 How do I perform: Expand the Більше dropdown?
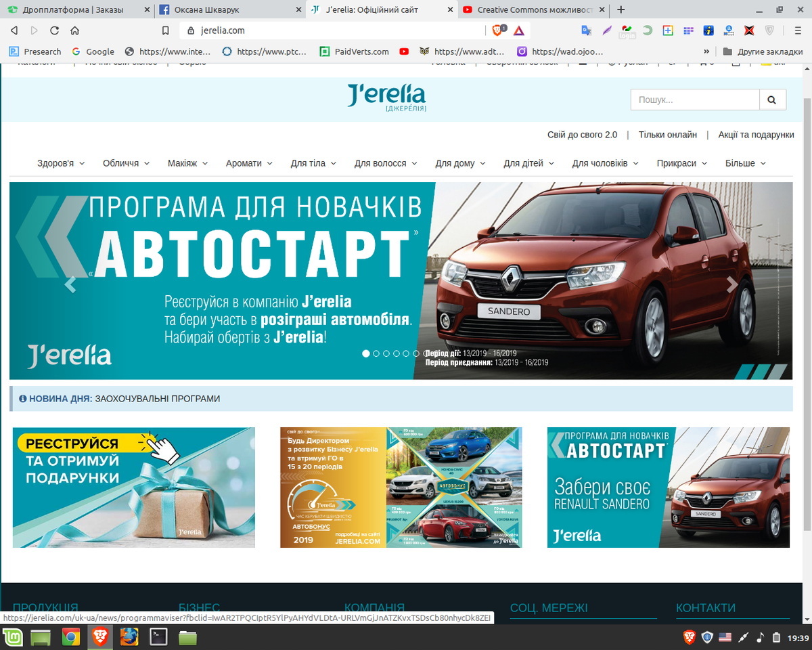tap(745, 163)
